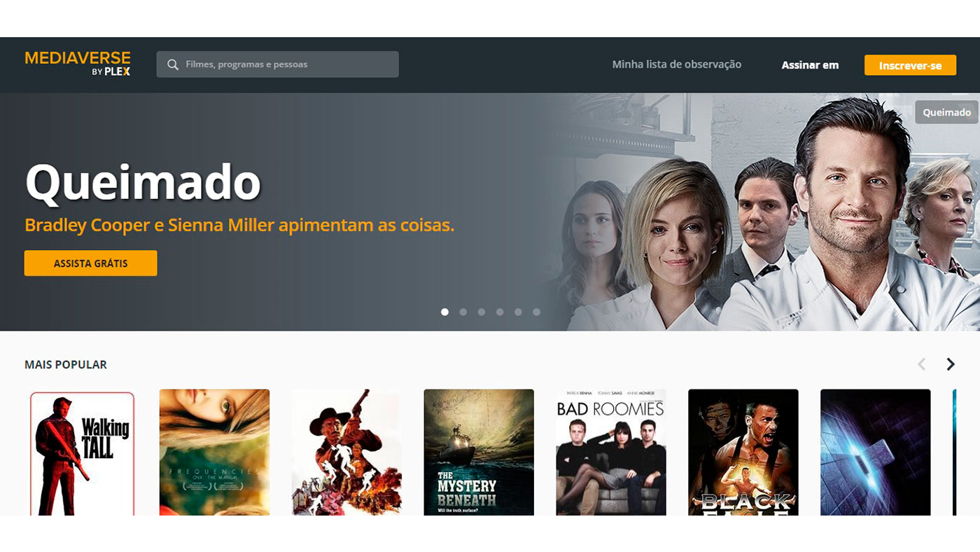Open Minha lista de observação
The image size is (980, 552).
pyautogui.click(x=676, y=64)
